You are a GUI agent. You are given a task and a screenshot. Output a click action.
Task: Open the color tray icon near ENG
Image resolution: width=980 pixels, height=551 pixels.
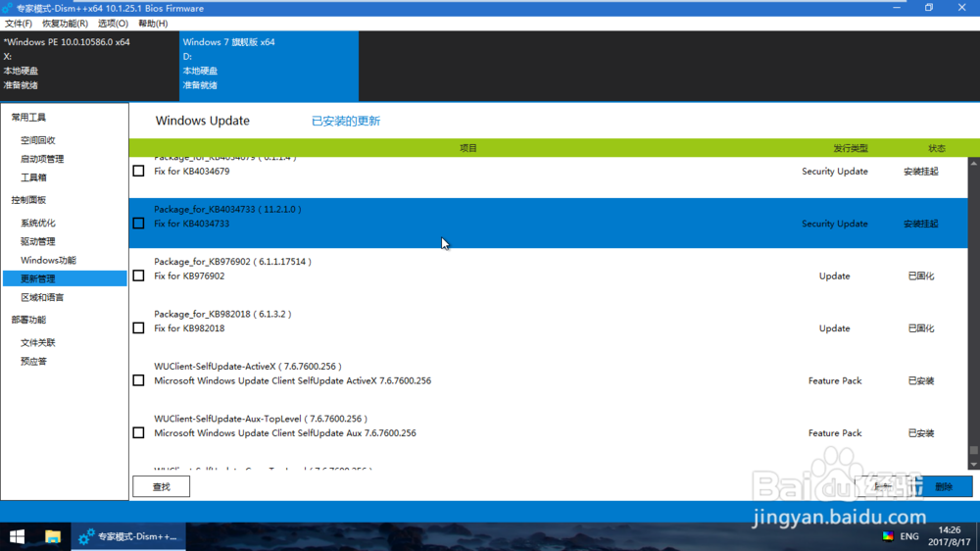[x=888, y=536]
